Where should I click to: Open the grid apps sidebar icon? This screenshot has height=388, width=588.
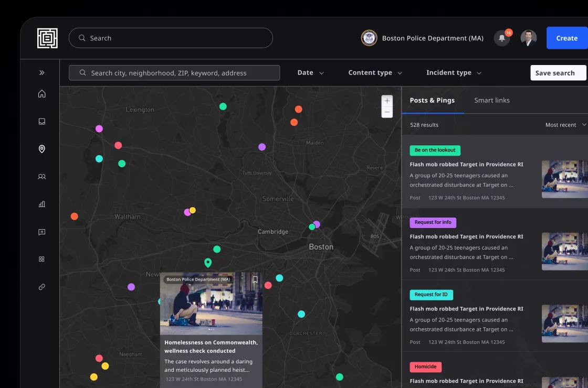[x=42, y=259]
